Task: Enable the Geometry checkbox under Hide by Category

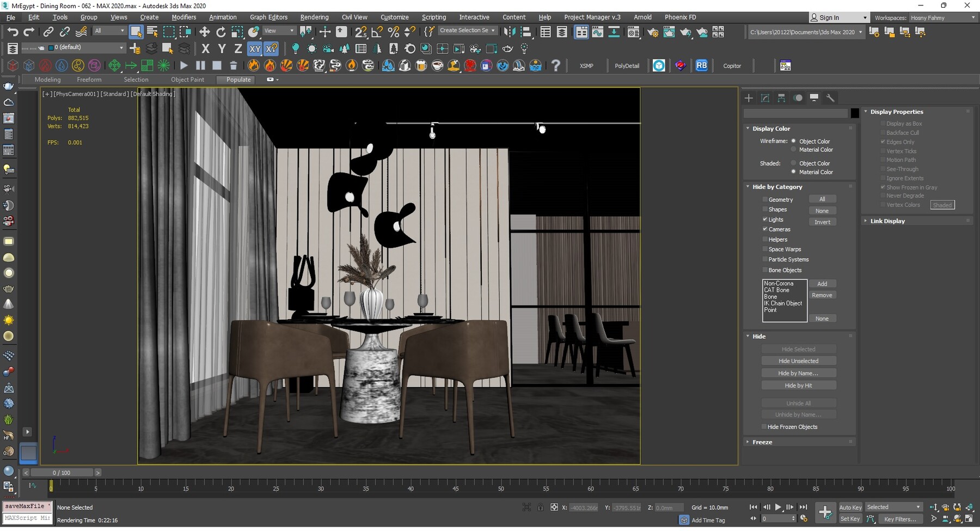Action: coord(765,199)
